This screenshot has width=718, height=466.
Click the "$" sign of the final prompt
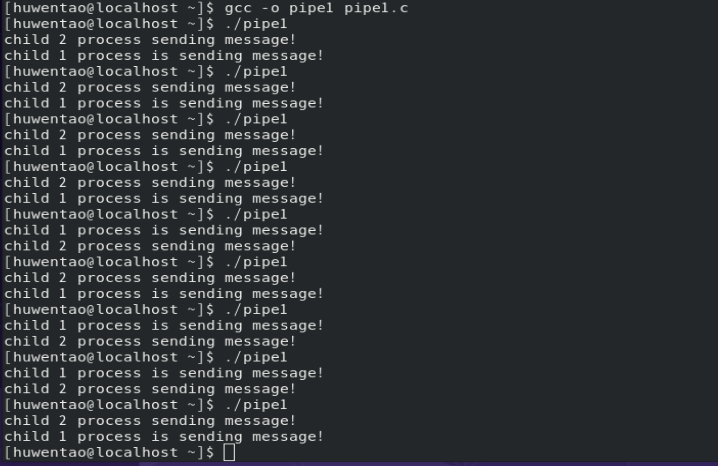[x=210, y=453]
